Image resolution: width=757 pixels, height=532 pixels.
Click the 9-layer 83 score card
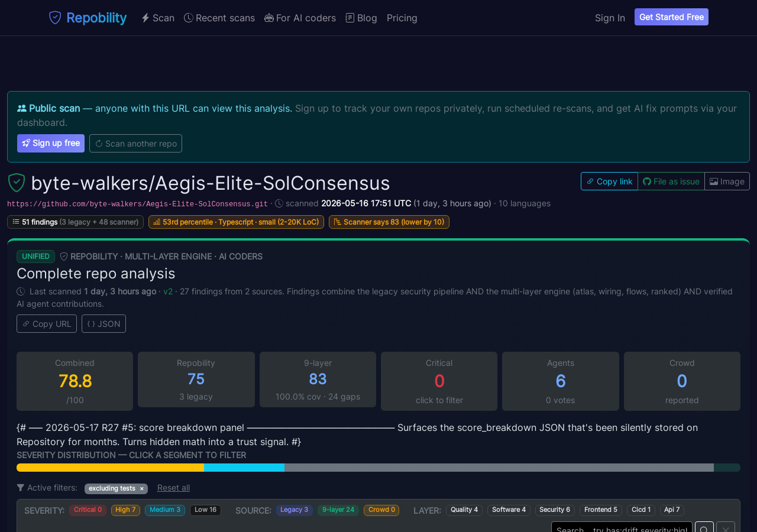pyautogui.click(x=318, y=379)
